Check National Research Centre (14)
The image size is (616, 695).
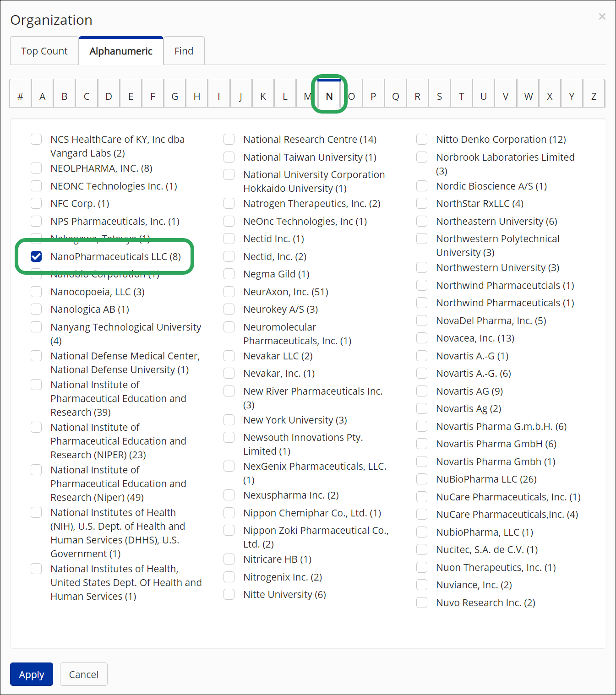click(x=229, y=139)
